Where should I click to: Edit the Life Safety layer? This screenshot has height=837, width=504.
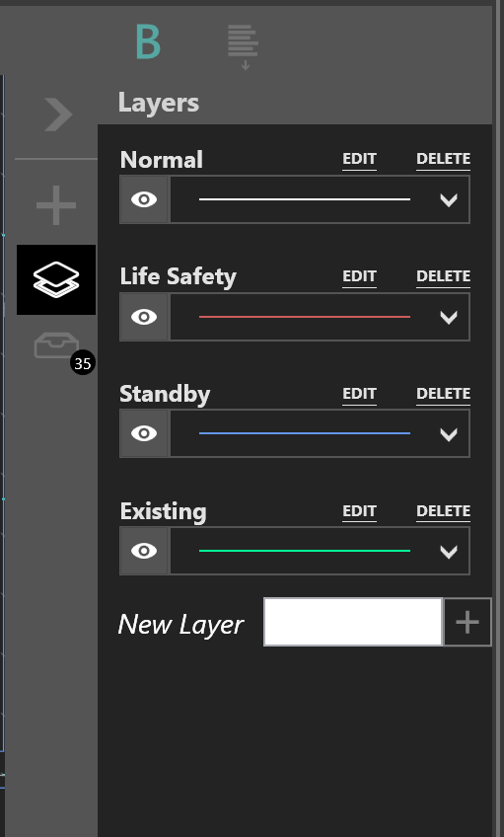pyautogui.click(x=359, y=277)
